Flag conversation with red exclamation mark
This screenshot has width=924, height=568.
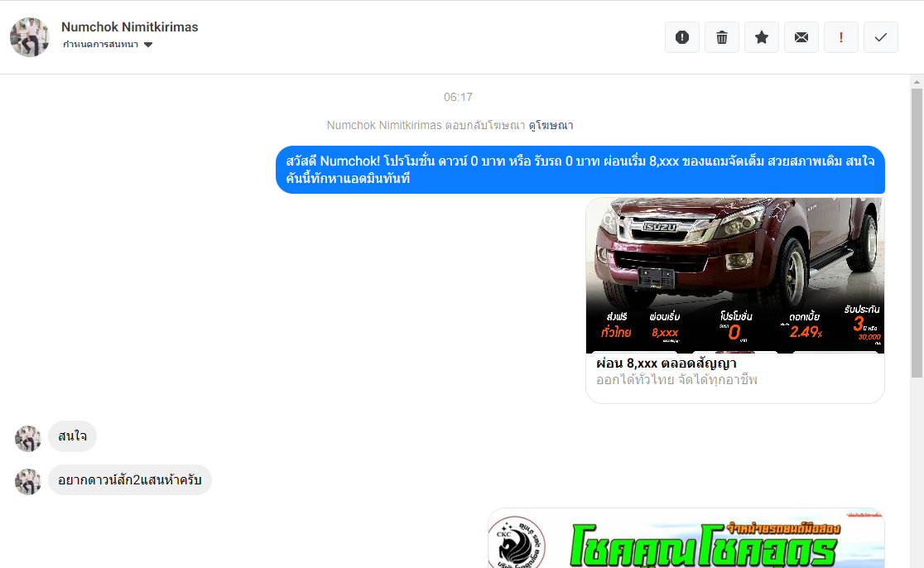[x=841, y=37]
